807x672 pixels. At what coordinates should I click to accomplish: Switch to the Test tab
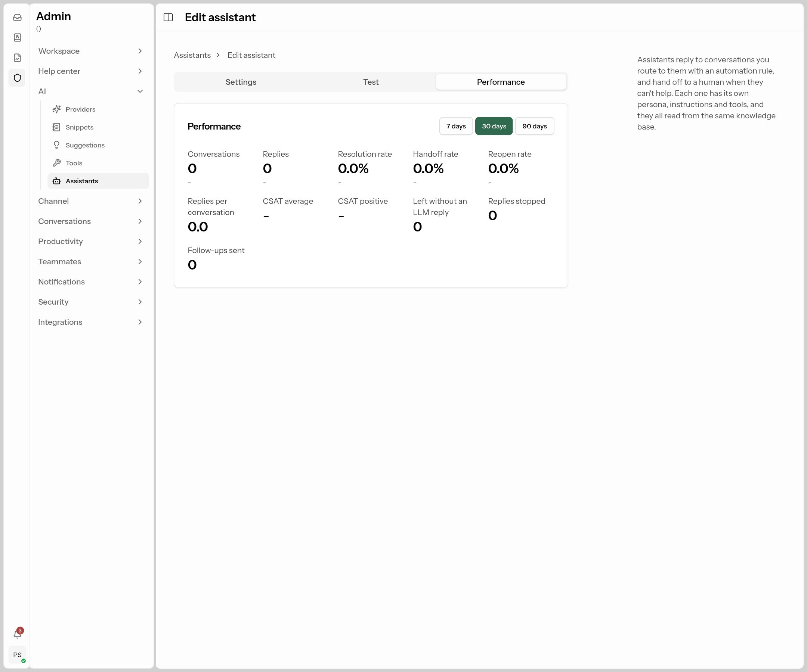point(371,82)
